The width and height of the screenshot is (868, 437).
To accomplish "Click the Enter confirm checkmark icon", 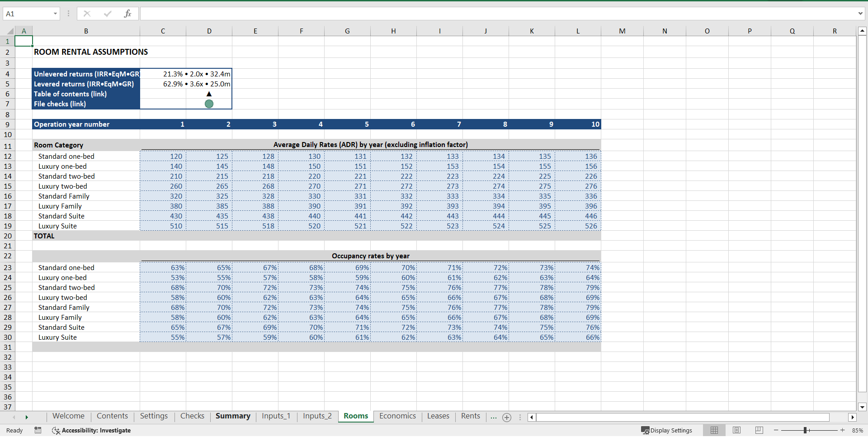I will point(108,14).
